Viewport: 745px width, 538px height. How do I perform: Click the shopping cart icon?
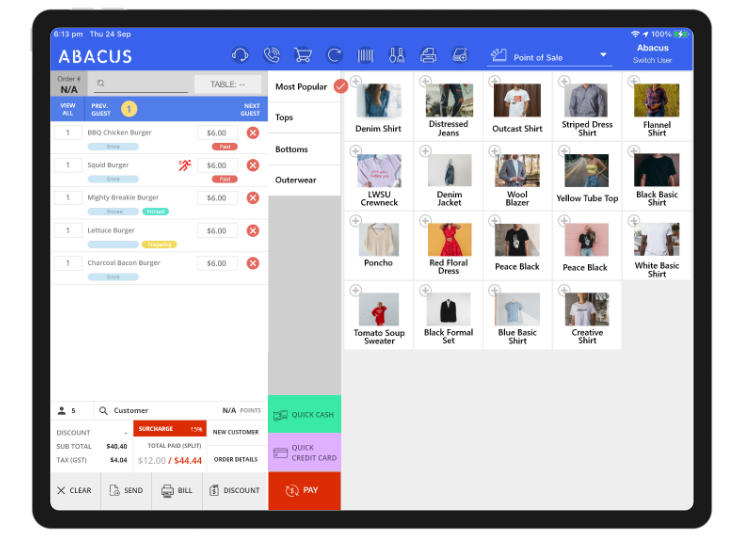[x=302, y=55]
